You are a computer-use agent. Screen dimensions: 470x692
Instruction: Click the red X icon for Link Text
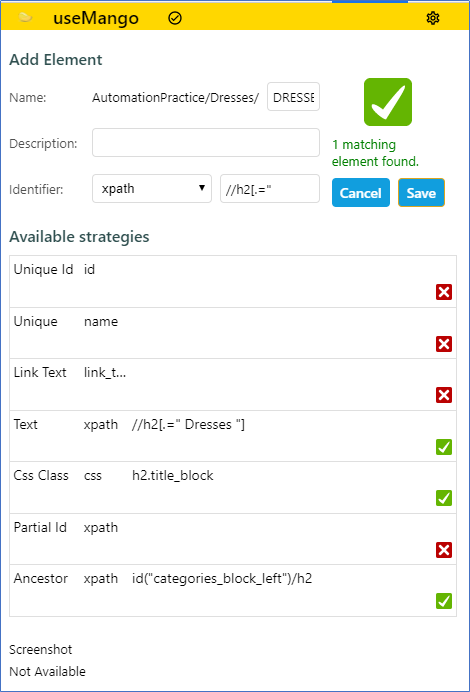[x=444, y=395]
